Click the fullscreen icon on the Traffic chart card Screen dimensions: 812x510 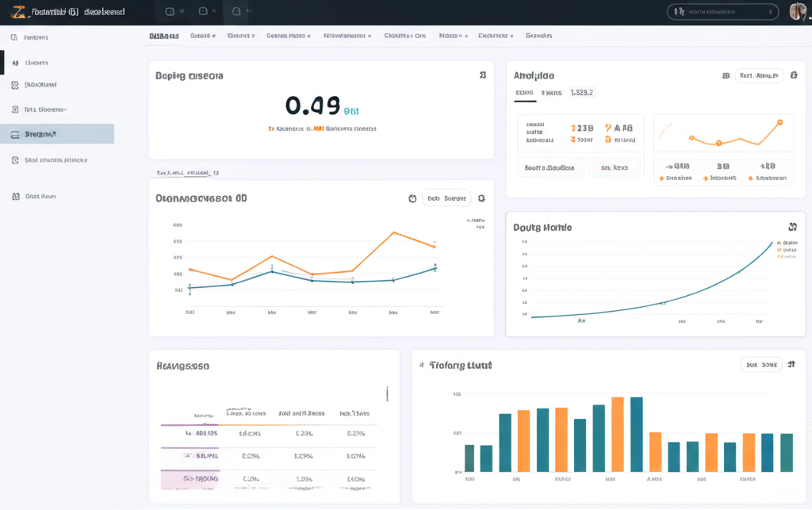(791, 364)
